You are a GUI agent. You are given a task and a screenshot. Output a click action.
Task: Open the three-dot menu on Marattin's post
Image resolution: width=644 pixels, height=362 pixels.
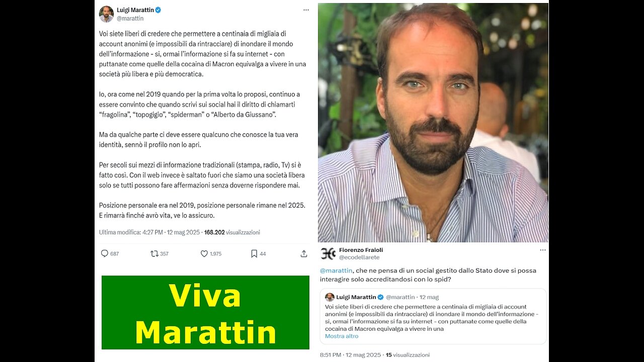306,10
